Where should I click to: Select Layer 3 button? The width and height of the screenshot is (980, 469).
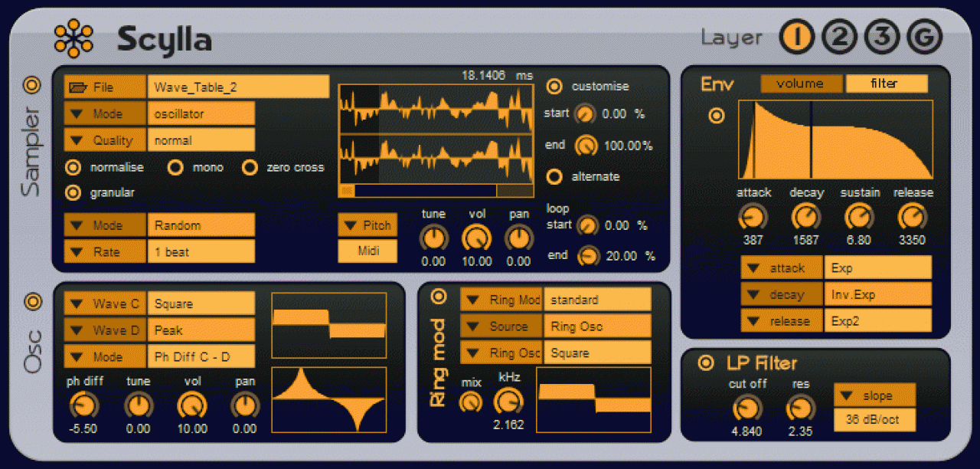pos(882,38)
